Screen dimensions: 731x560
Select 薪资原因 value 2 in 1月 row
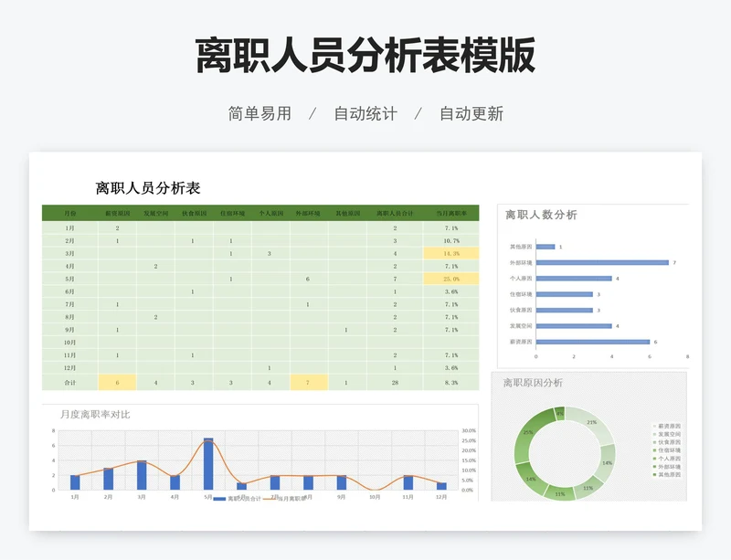pos(118,228)
